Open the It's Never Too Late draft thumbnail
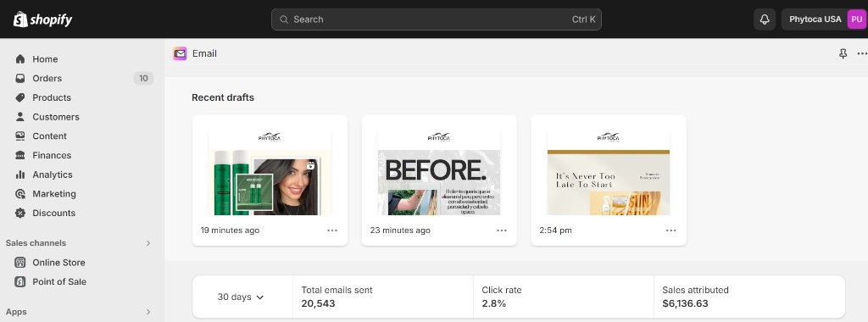 tap(609, 171)
